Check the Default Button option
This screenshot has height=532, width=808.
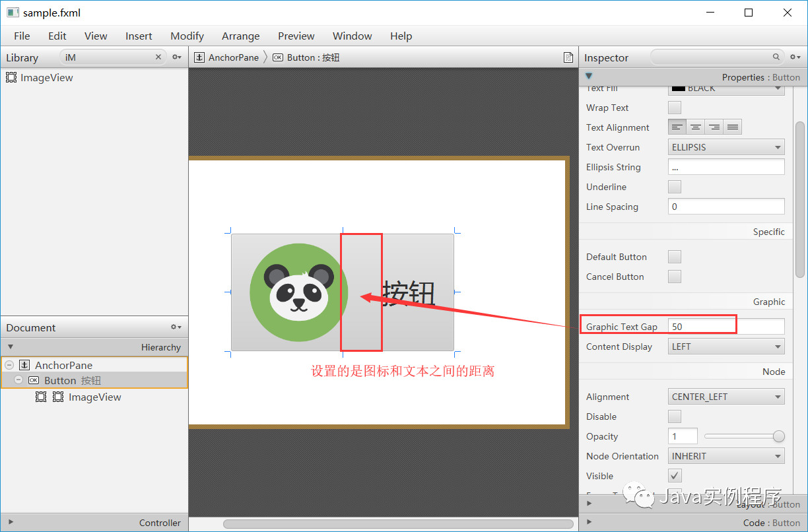(674, 256)
